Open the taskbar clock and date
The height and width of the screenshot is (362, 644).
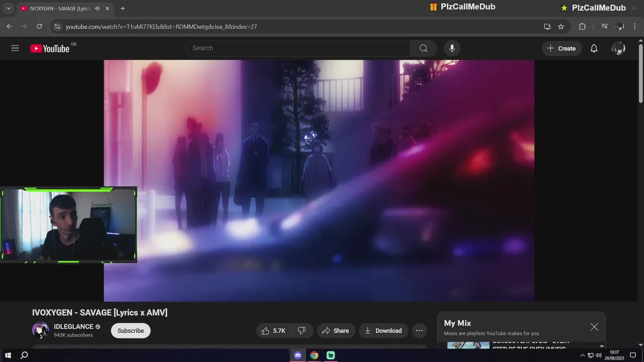click(x=614, y=355)
